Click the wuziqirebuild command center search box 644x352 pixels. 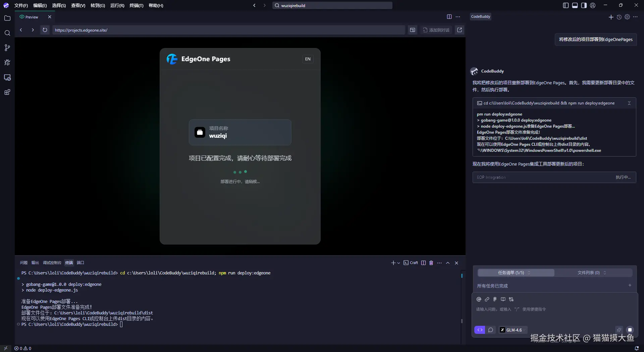point(332,5)
